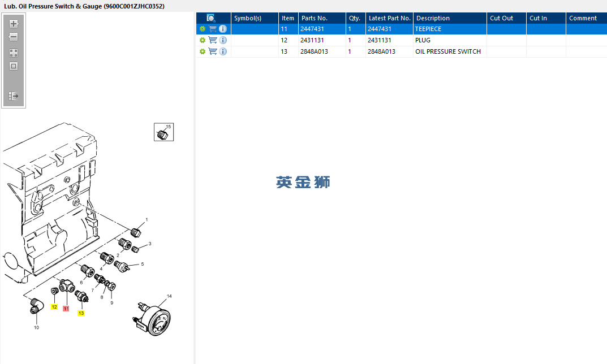The image size is (607, 364).
Task: Select TEEPIECE description cell
Action: point(450,29)
